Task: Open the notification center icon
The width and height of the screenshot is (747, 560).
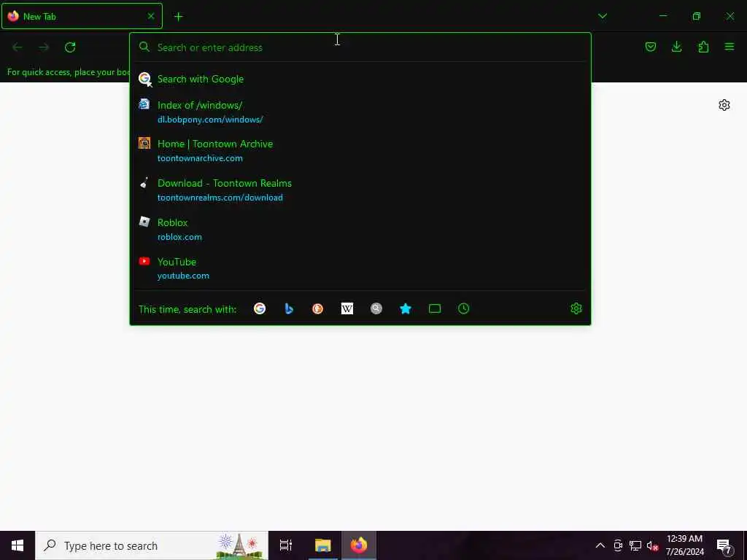Action: [724, 547]
